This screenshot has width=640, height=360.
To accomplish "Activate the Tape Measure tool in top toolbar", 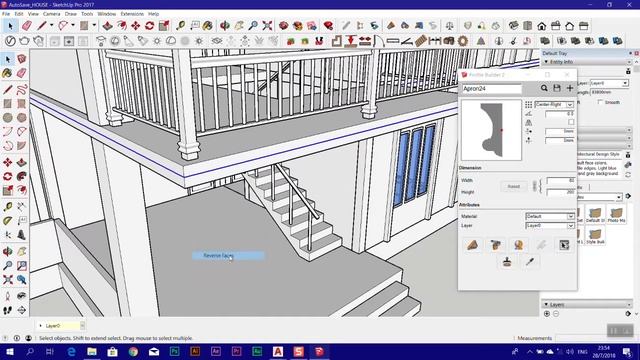I will 180,26.
